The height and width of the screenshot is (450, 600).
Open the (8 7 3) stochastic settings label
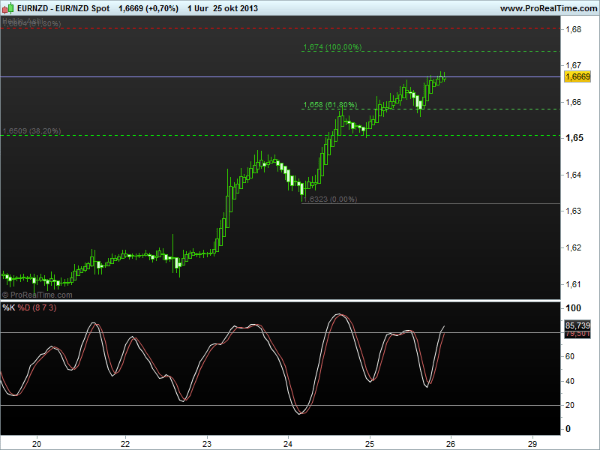point(44,308)
